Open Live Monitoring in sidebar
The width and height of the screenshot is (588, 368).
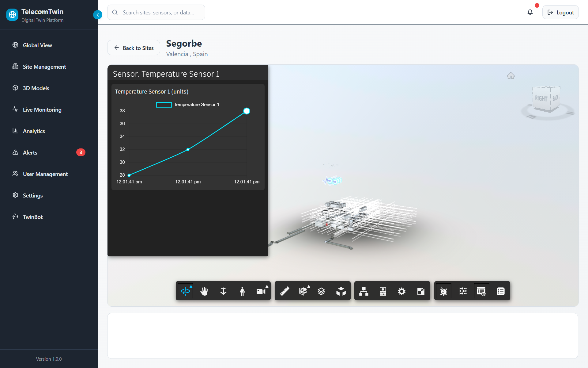(x=42, y=109)
